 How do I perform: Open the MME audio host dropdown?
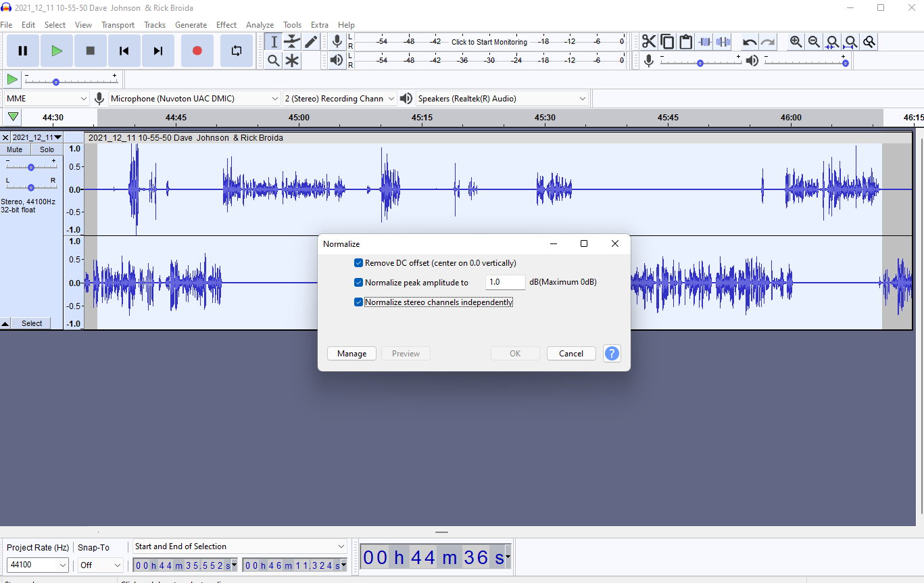coord(47,99)
